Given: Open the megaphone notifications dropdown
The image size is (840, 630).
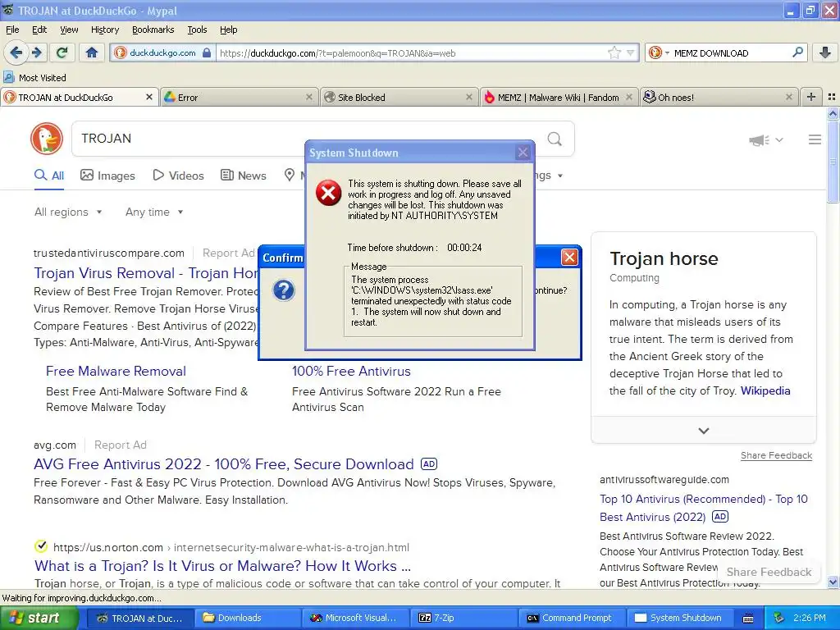Looking at the screenshot, I should tap(765, 139).
